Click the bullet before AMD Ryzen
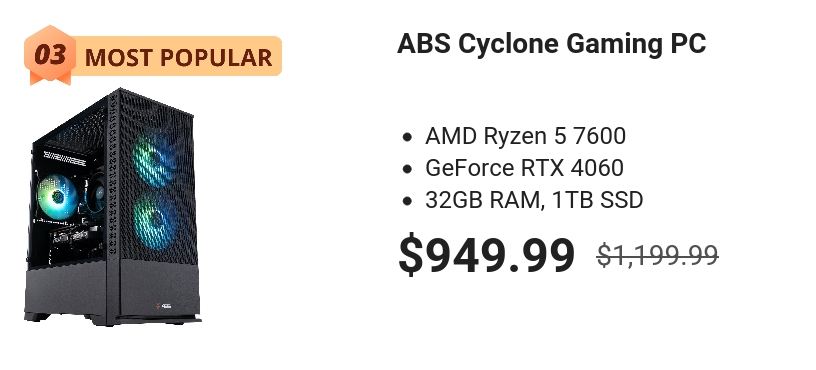 [407, 137]
